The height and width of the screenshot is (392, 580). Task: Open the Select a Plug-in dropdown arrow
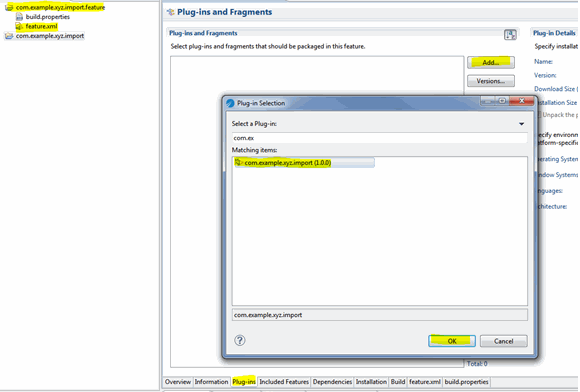522,124
